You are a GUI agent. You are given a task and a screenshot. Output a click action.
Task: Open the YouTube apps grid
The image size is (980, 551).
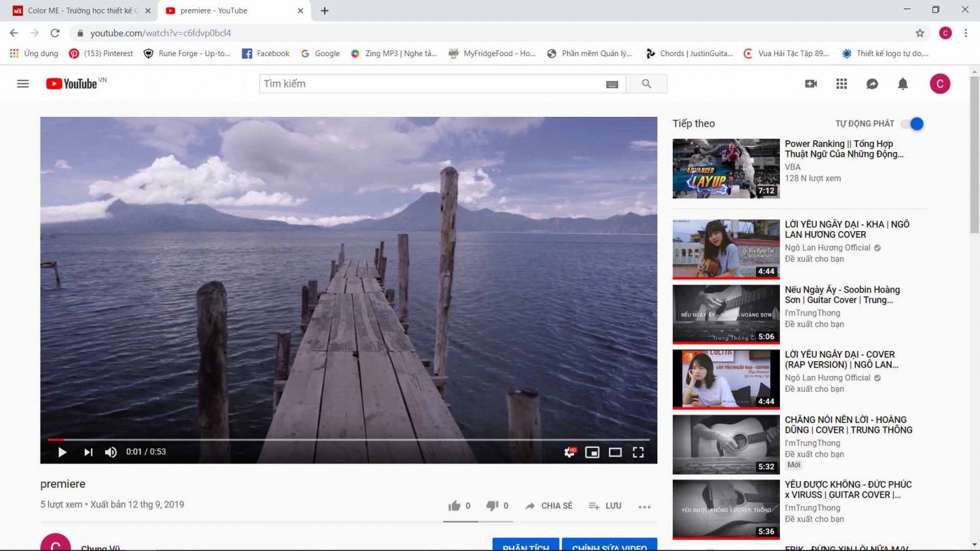[841, 84]
